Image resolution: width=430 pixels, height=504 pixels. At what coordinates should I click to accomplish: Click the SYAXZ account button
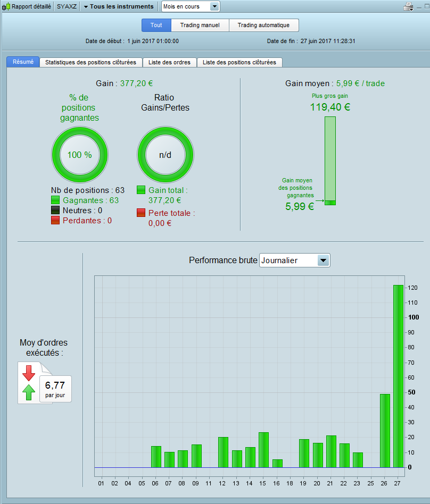[x=67, y=6]
